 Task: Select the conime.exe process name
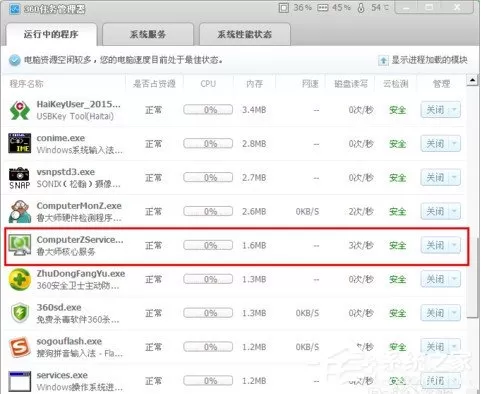61,138
